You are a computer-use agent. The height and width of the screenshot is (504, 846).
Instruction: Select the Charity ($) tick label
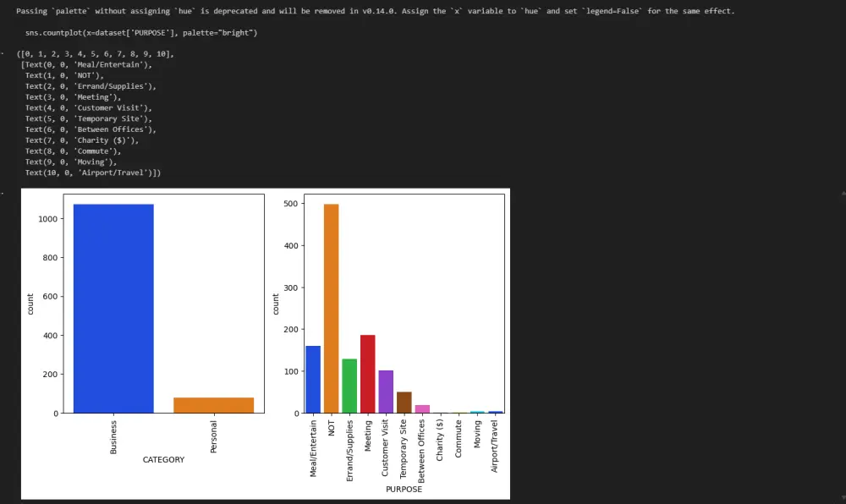pos(440,441)
